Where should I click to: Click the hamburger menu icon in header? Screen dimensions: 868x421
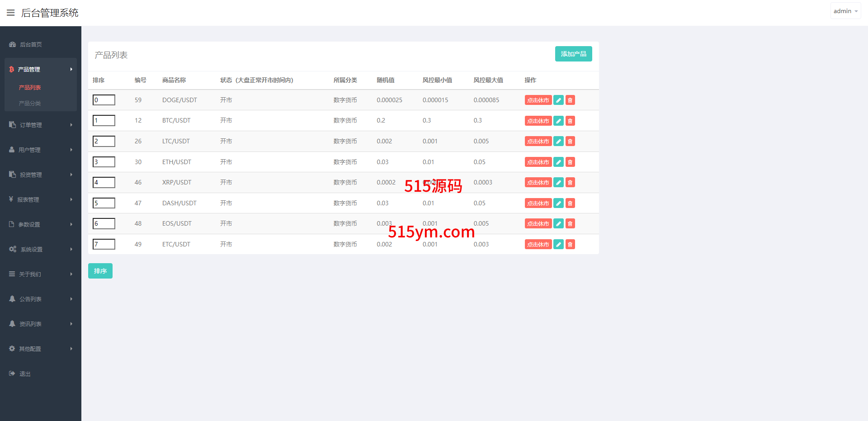(11, 13)
